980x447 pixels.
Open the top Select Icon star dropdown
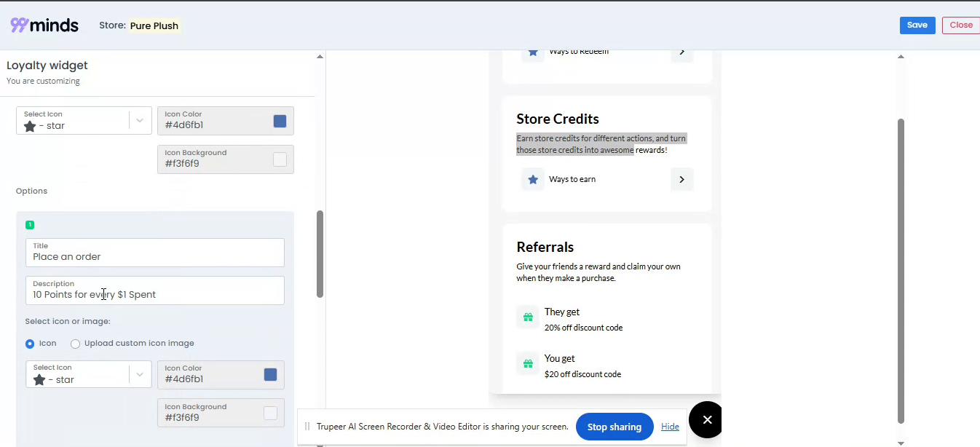pyautogui.click(x=84, y=121)
